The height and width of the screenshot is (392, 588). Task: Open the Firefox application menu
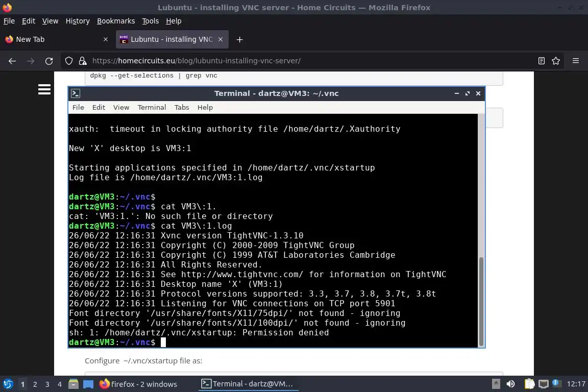(x=576, y=61)
